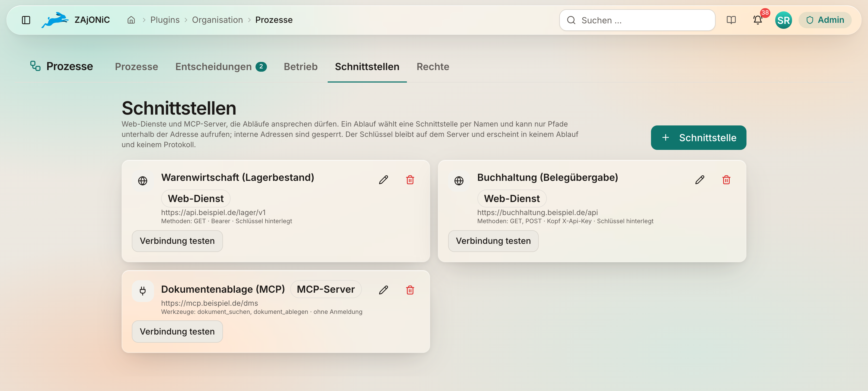Open the documentation book icon

[731, 20]
